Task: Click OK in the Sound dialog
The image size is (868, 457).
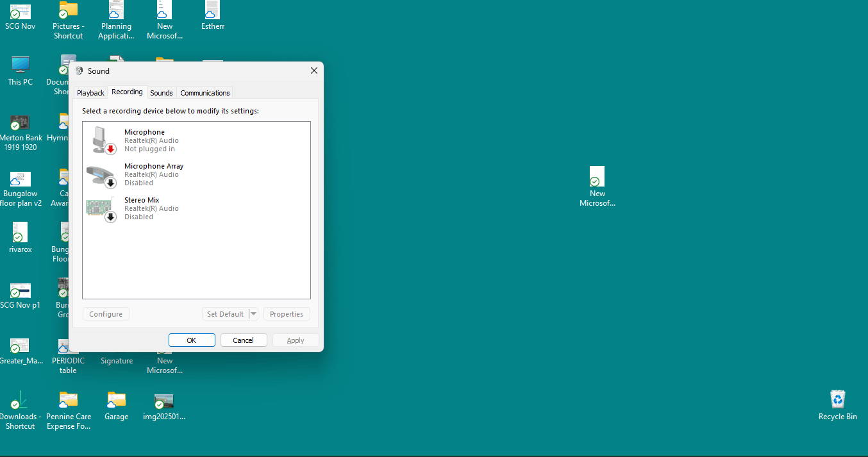Action: [x=191, y=340]
